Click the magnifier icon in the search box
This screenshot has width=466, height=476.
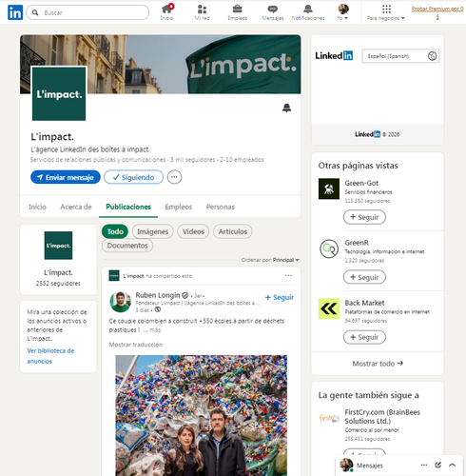(35, 12)
